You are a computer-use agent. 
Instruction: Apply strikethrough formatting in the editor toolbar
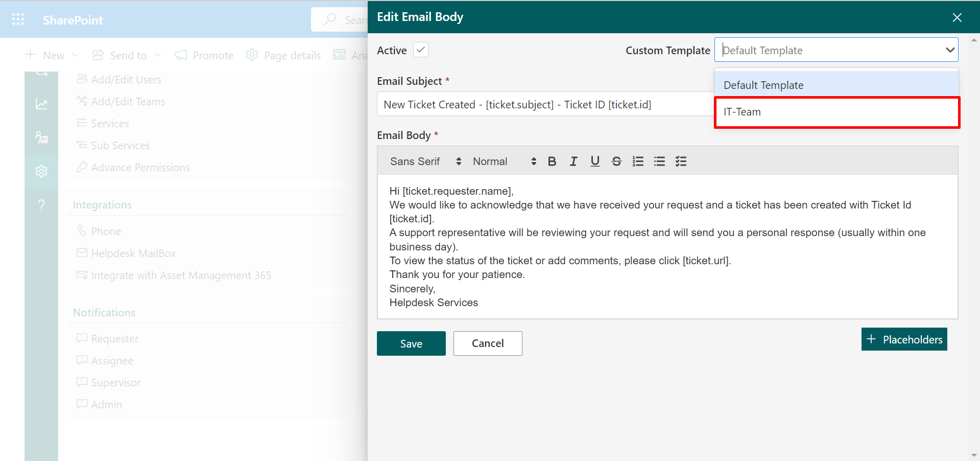click(616, 162)
